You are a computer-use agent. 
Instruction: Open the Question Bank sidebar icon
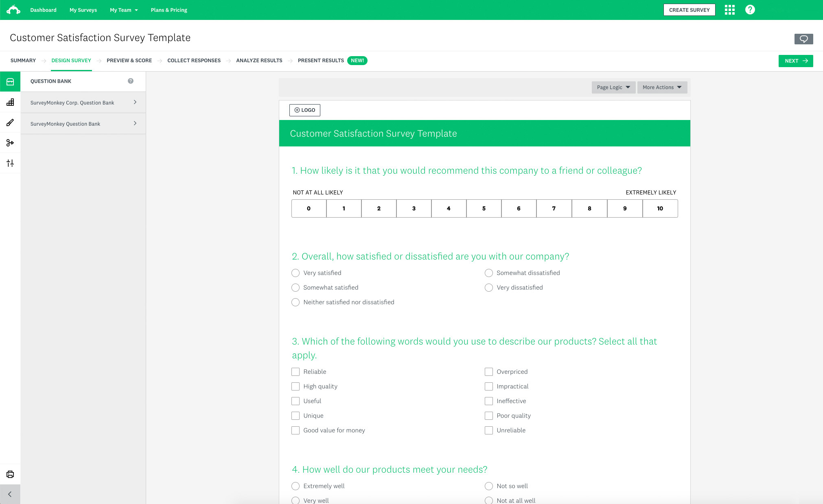10,82
